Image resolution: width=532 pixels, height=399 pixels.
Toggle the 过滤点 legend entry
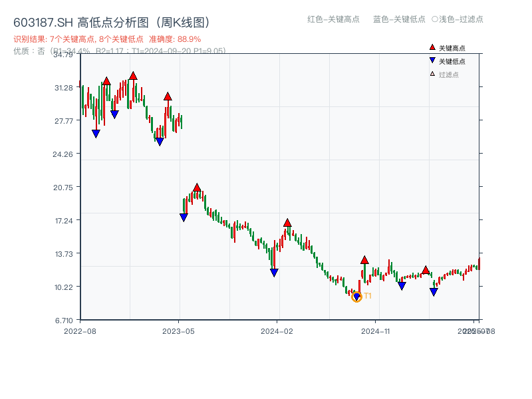[x=444, y=74]
